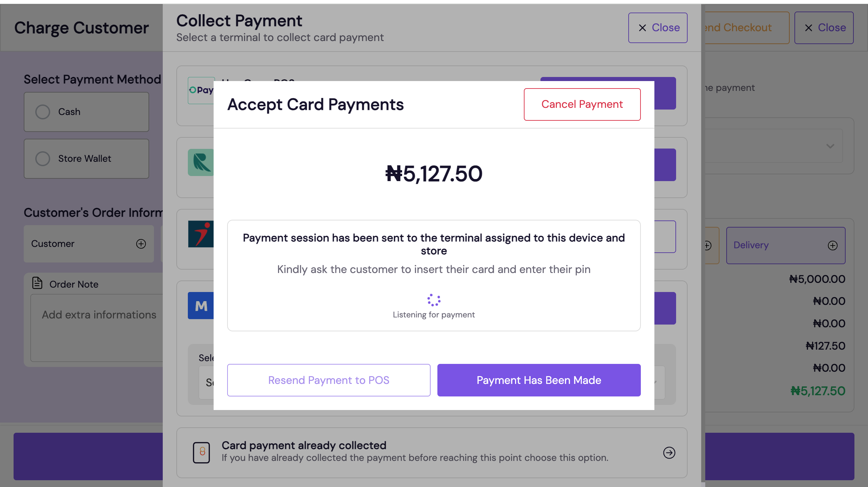Select the Store Wallet radio button

click(x=43, y=159)
